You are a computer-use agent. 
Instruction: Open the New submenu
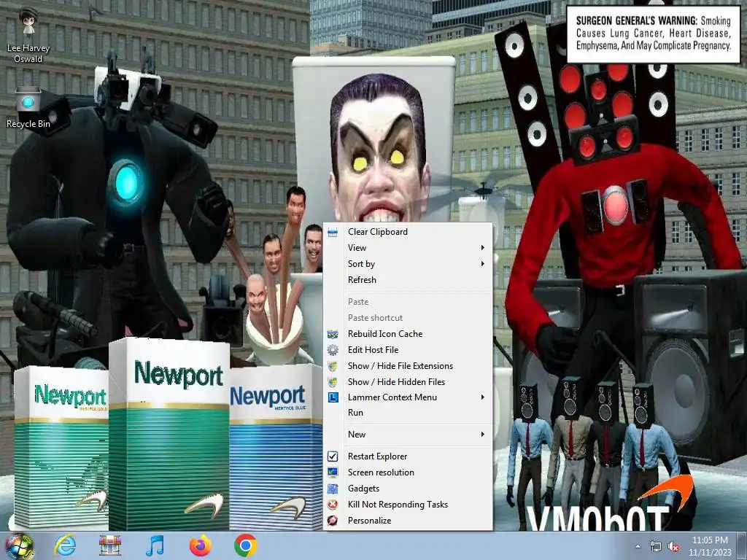click(408, 435)
